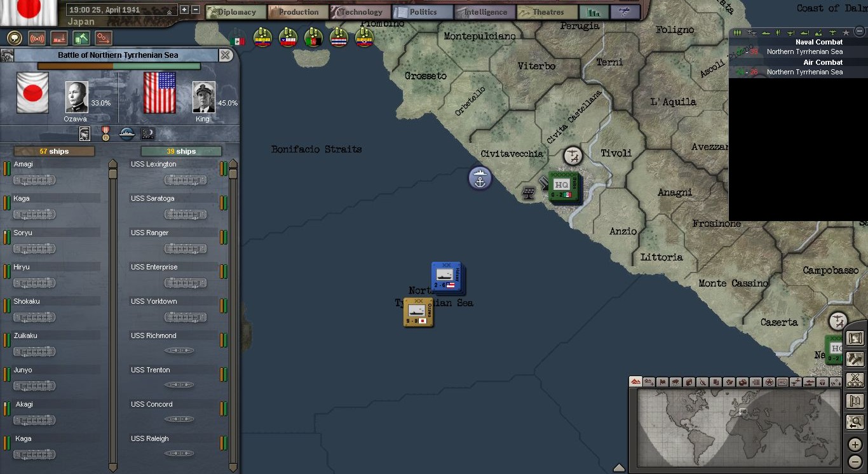Toggle the HQ map mode filter
The image size is (868, 474).
782,383
